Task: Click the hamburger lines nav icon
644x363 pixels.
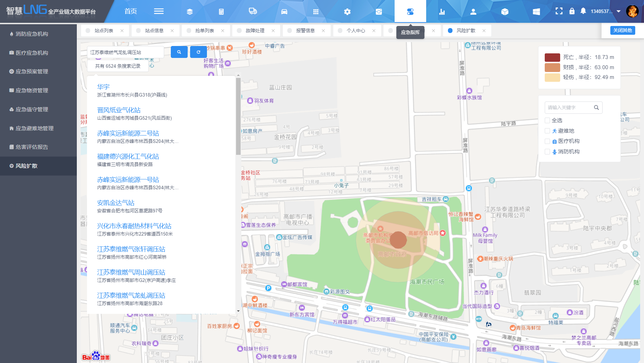Action: click(x=159, y=11)
